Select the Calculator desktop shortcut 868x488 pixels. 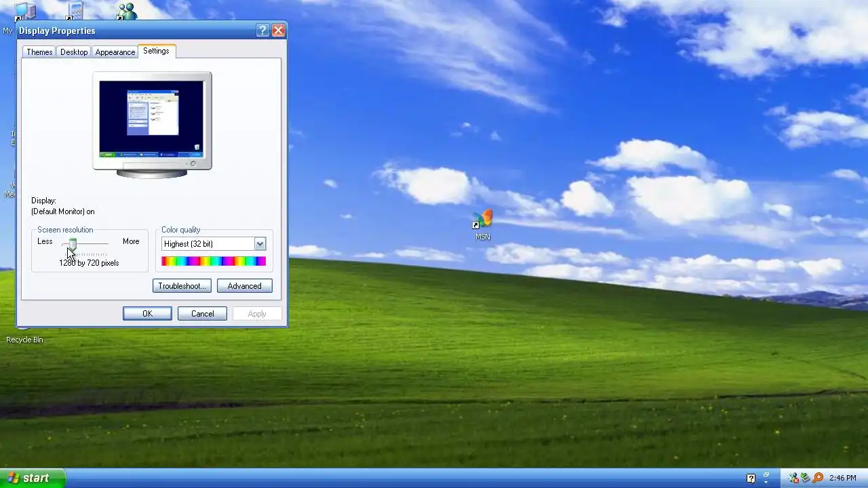click(74, 10)
